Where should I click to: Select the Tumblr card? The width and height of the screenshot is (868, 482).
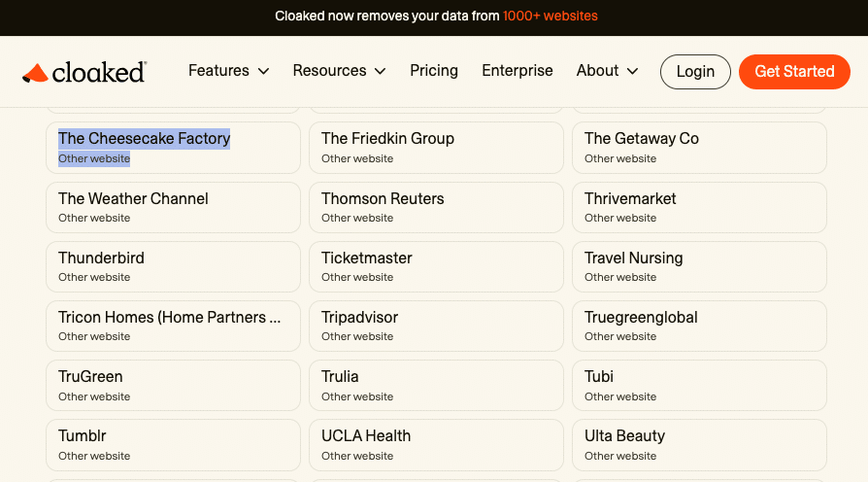coord(173,445)
